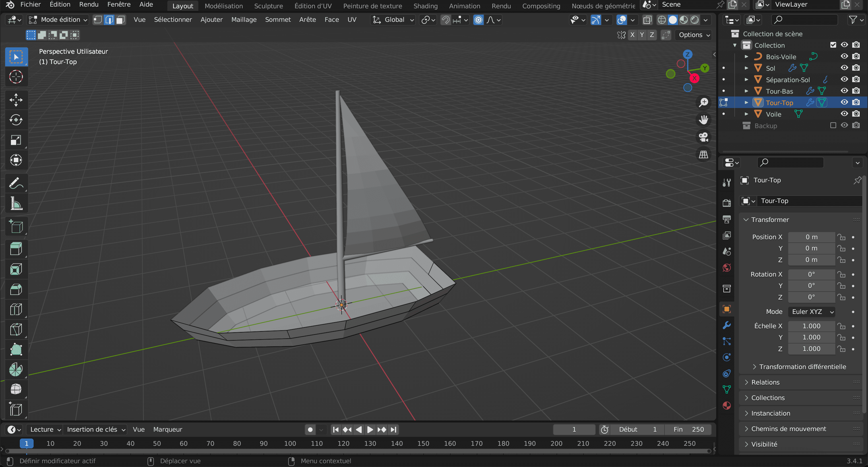Switch to vertex select mode
The height and width of the screenshot is (467, 868).
[98, 20]
